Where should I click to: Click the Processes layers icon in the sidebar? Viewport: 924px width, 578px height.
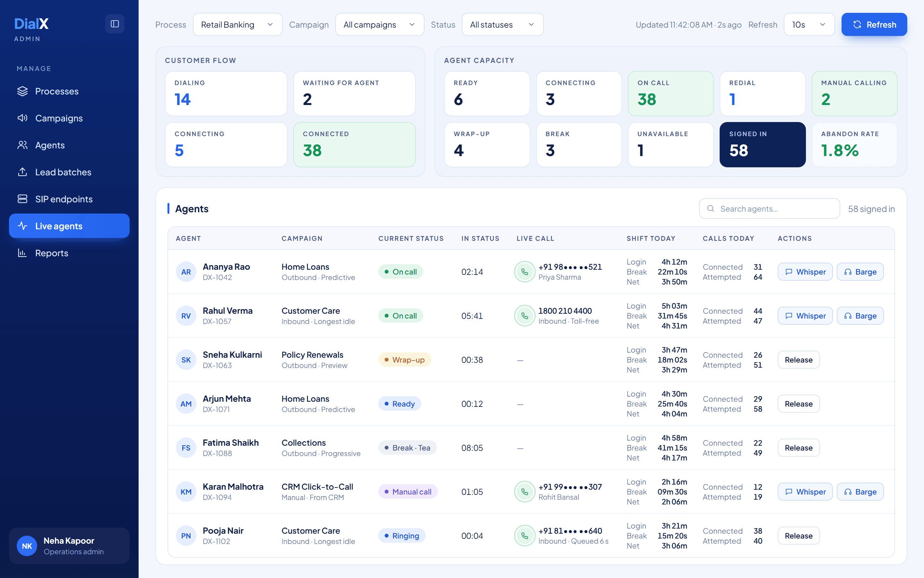[x=22, y=91]
